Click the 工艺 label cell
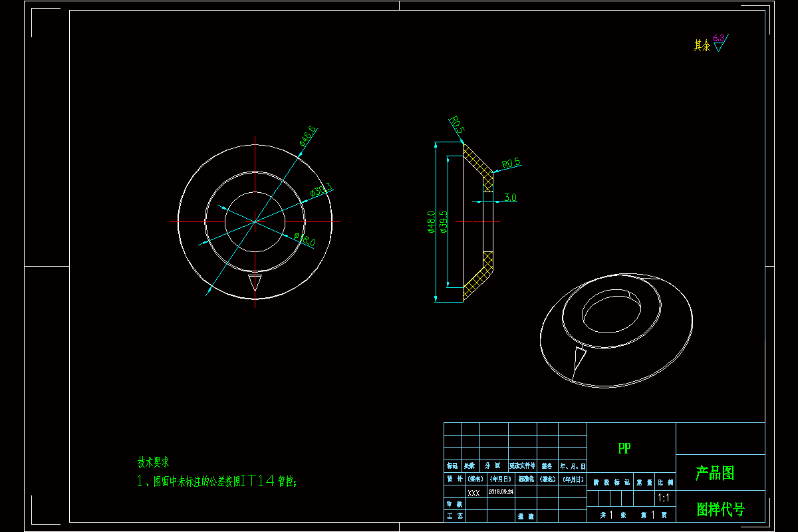This screenshot has width=798, height=532. (454, 516)
